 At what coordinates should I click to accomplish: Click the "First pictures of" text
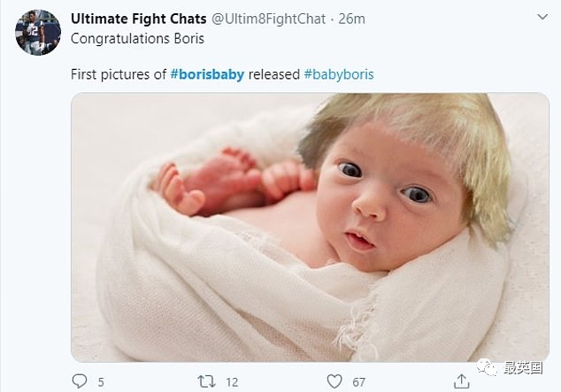118,74
